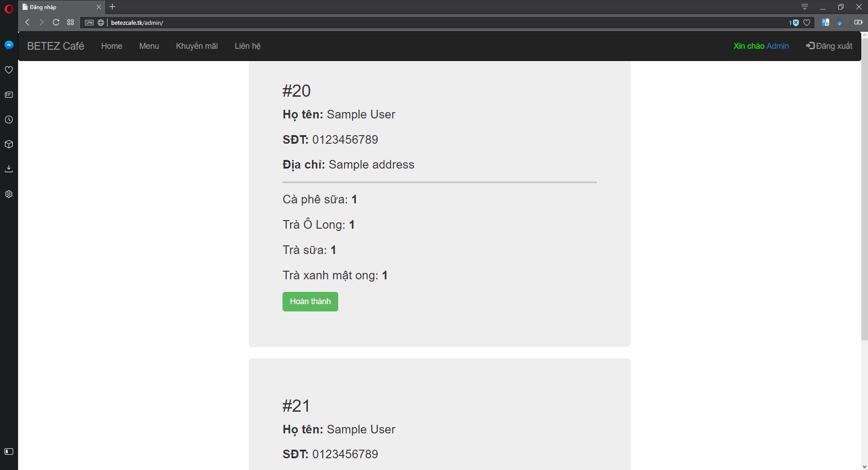Click the Đăng xuất logout link
Viewport: 868px width, 470px height.
click(829, 46)
